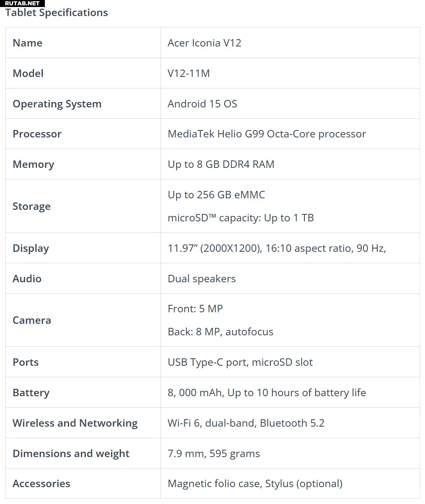Click the RUTAB.NET watermark logo

pos(22,3)
